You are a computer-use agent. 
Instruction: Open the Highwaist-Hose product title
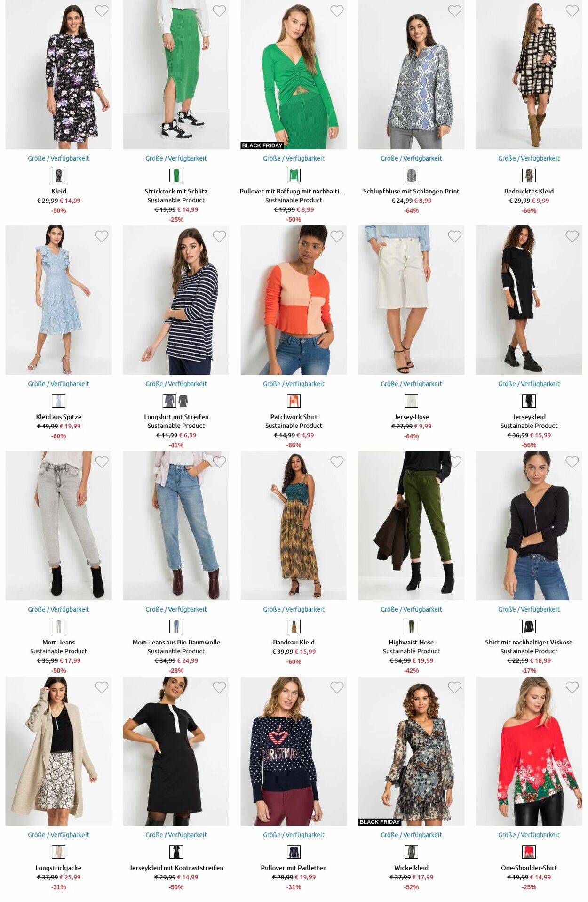tap(411, 642)
